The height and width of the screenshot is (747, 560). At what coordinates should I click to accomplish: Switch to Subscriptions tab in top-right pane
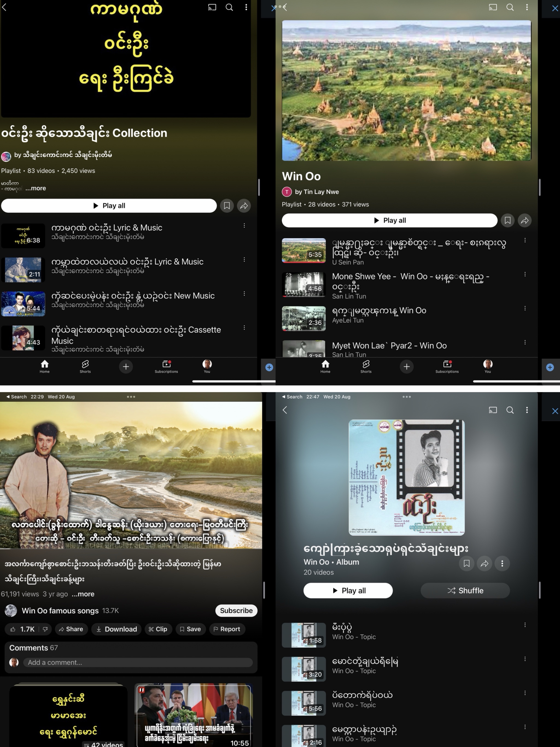coord(447,366)
